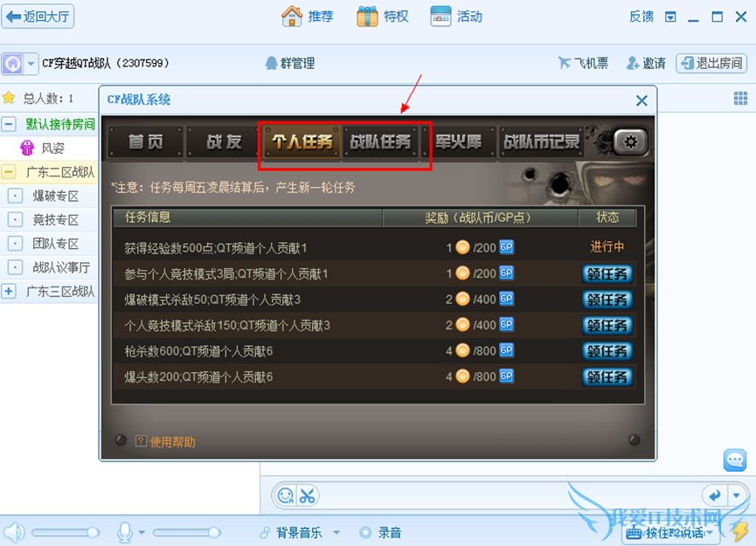Select the scissors screenshot tool

pyautogui.click(x=307, y=495)
